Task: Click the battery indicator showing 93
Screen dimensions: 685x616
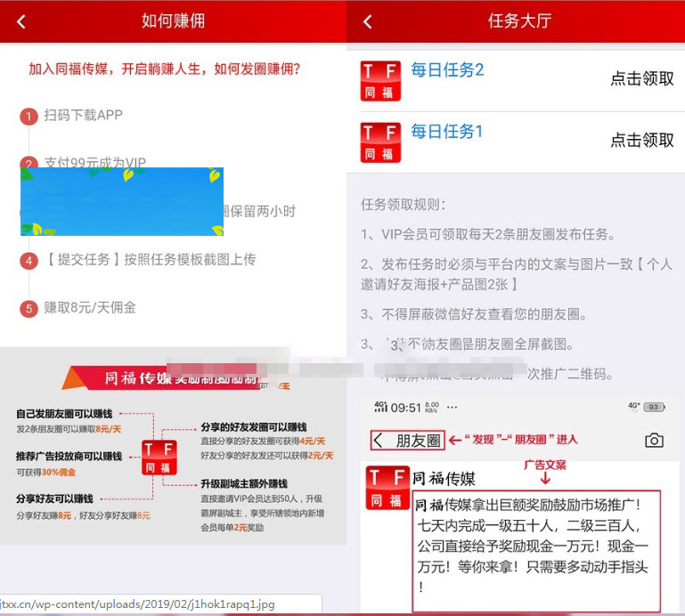Action: pos(651,407)
